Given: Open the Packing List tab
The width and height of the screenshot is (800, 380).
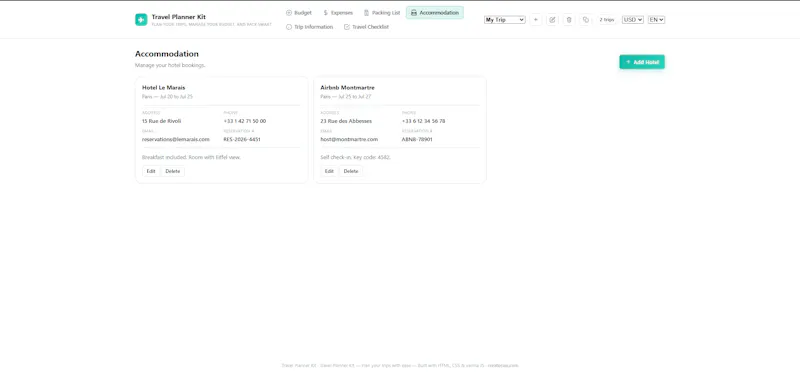Looking at the screenshot, I should [x=382, y=13].
